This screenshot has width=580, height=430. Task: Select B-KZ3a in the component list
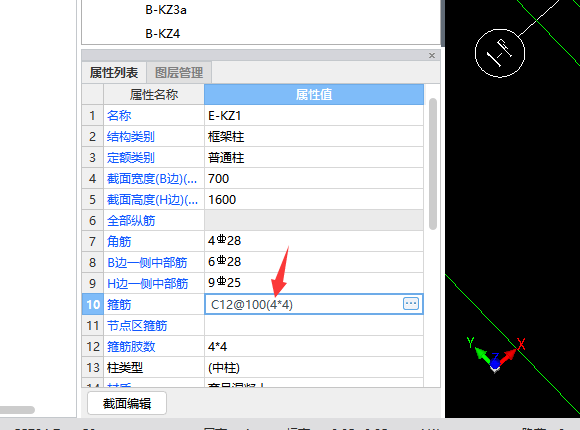coord(166,10)
